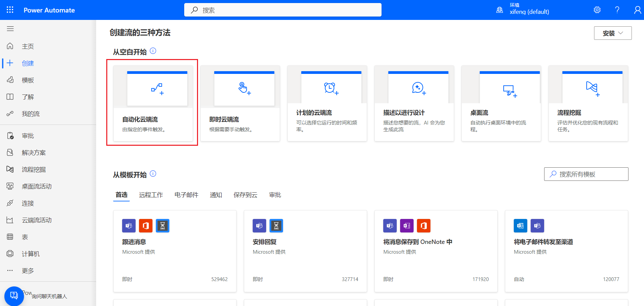Click the 529462 usage count
Screen dimensions: 644x306
pyautogui.click(x=219, y=279)
